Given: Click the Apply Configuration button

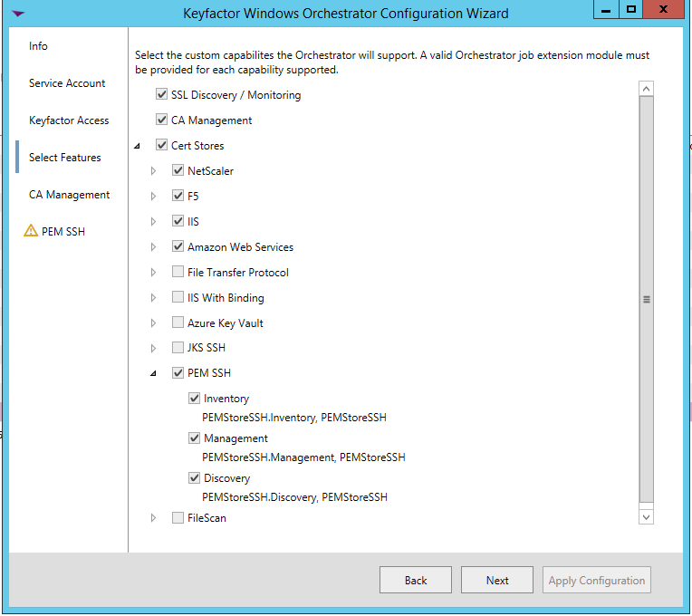Looking at the screenshot, I should pos(597,580).
